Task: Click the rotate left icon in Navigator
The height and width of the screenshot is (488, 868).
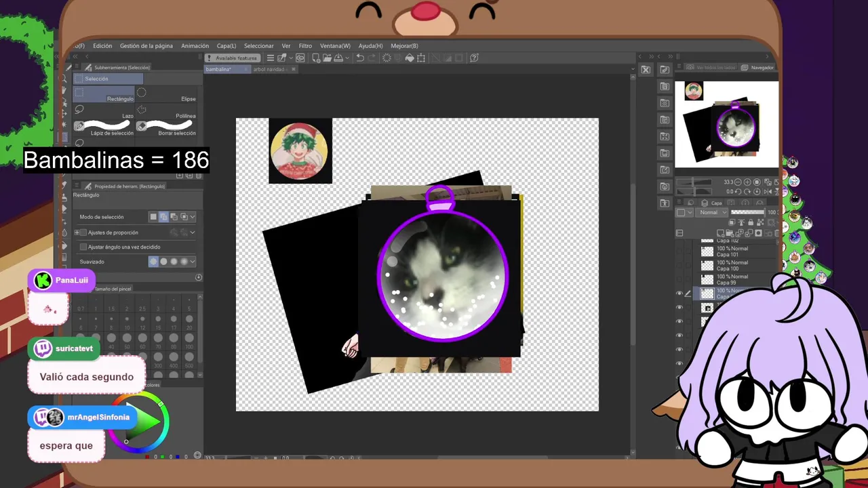Action: tap(739, 191)
